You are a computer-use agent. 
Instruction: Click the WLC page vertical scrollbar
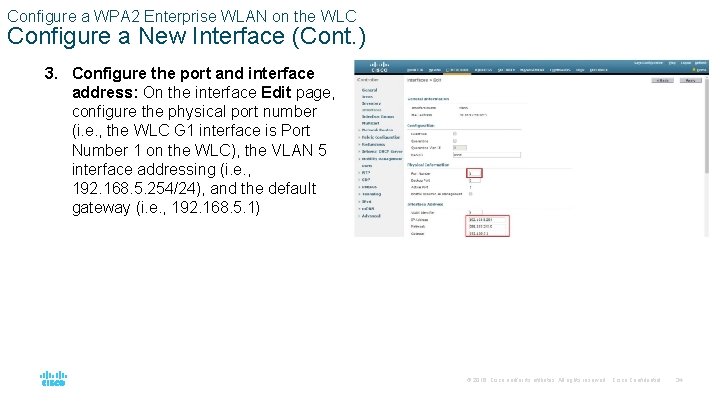tap(707, 126)
